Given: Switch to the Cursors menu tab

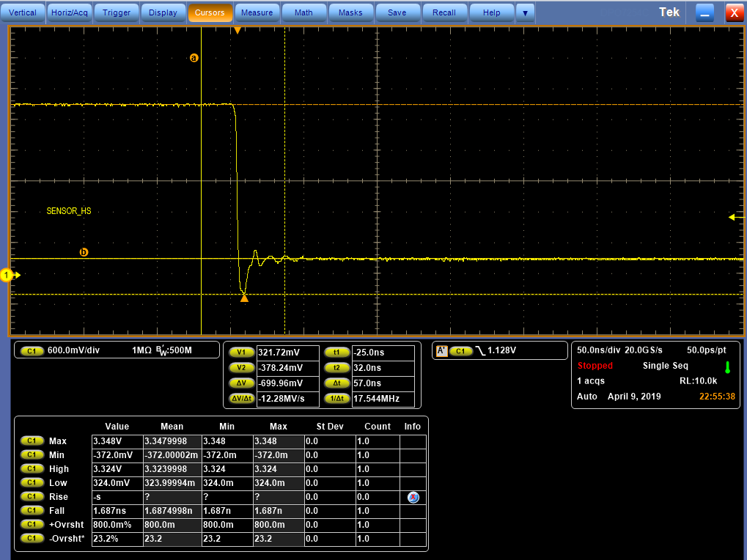Looking at the screenshot, I should coord(210,12).
